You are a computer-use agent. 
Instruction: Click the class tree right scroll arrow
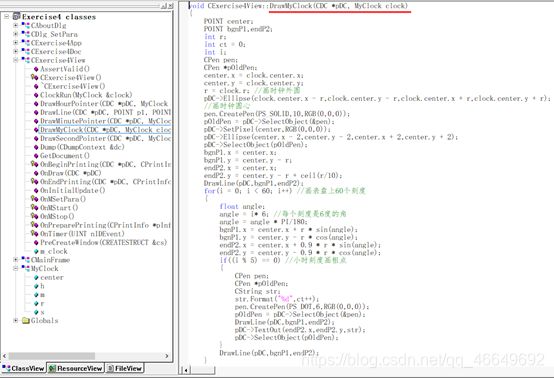pyautogui.click(x=167, y=356)
